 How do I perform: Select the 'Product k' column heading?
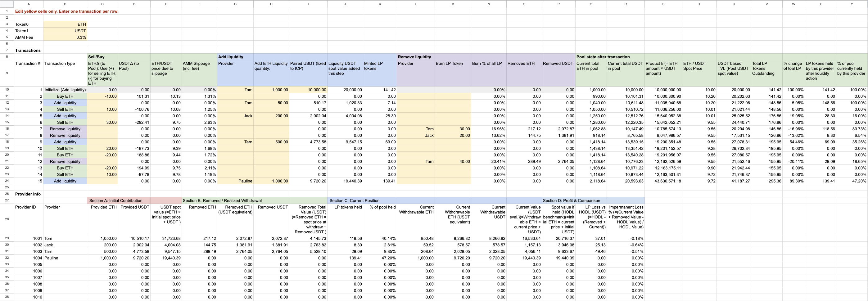pos(663,73)
